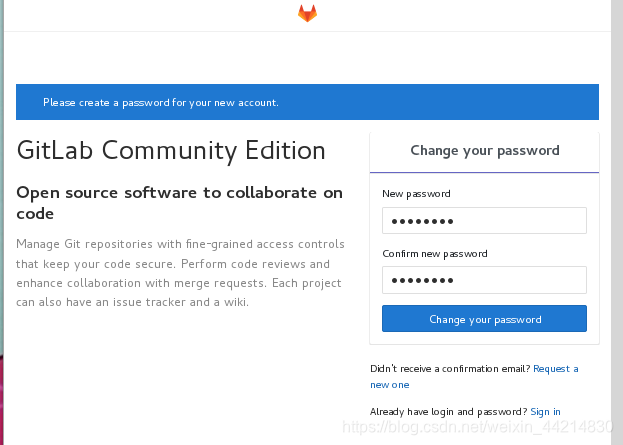Viewport: 623px width, 445px height.
Task: Click the 'New password' field label
Action: pos(416,194)
